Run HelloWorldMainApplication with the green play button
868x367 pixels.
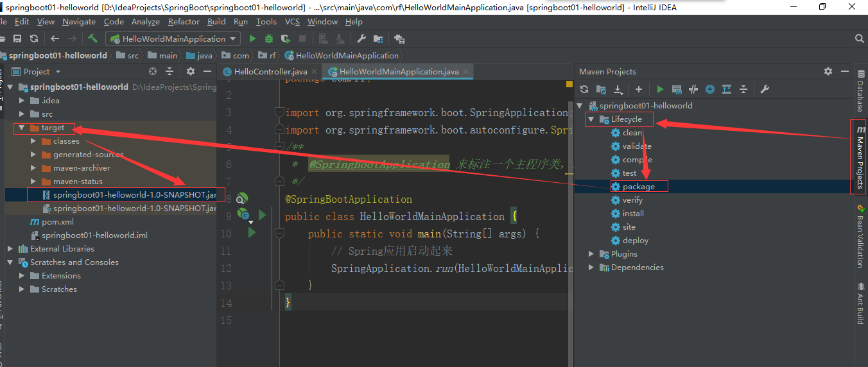pyautogui.click(x=252, y=38)
